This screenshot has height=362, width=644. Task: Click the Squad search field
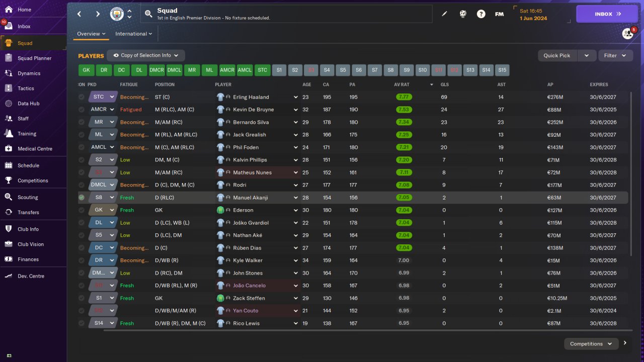click(x=287, y=14)
